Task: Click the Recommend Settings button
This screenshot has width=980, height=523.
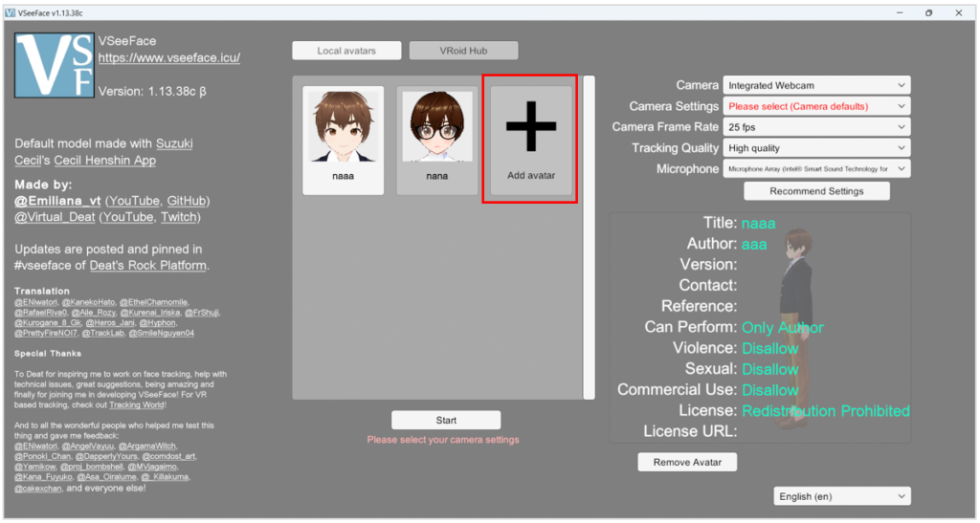Action: click(x=815, y=191)
